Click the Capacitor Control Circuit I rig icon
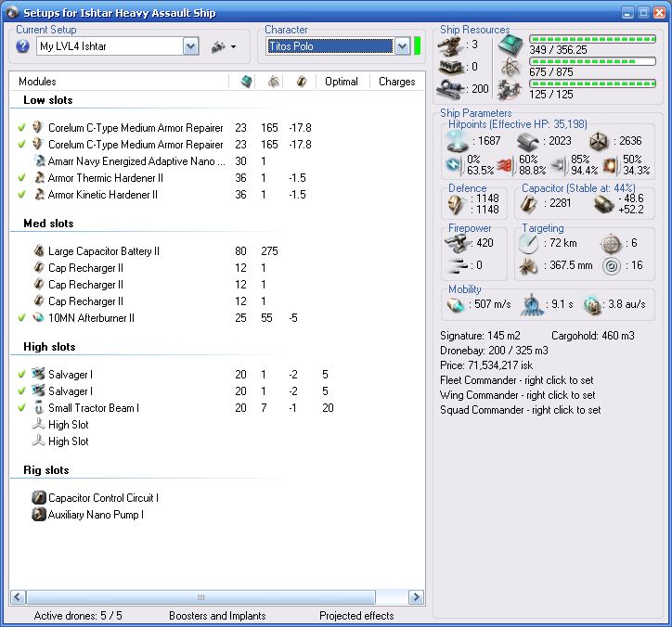 point(39,497)
